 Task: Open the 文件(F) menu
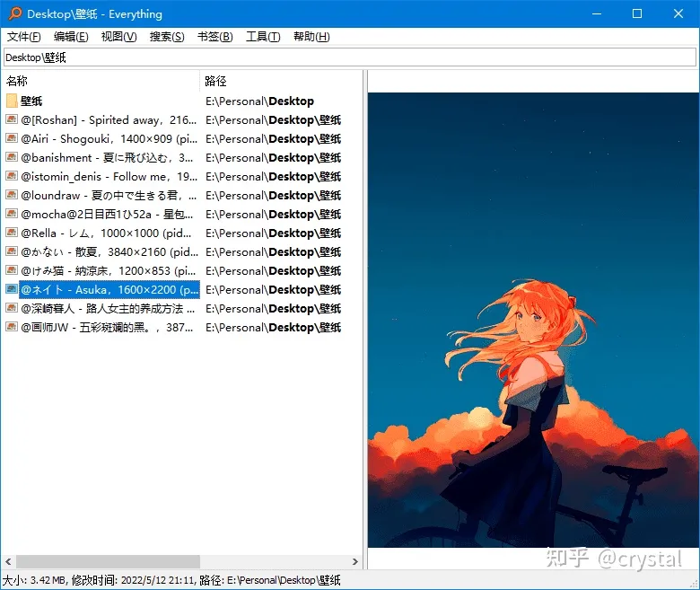point(23,37)
